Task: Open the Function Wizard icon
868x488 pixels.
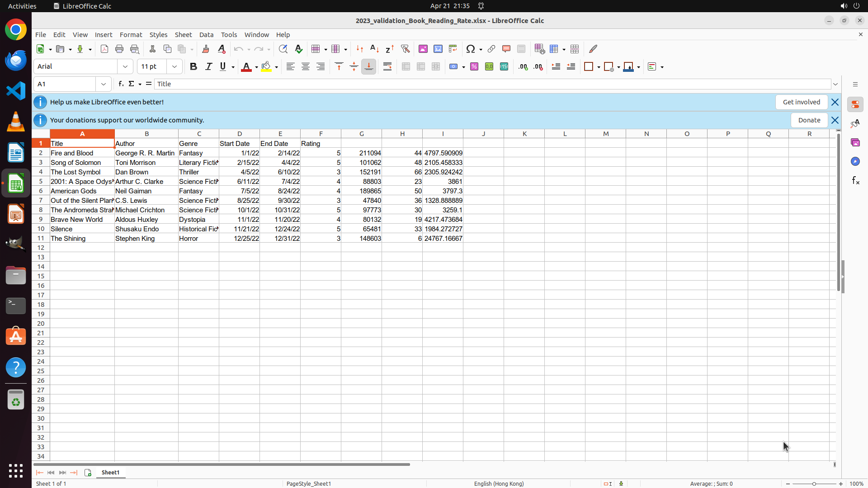Action: tap(121, 84)
